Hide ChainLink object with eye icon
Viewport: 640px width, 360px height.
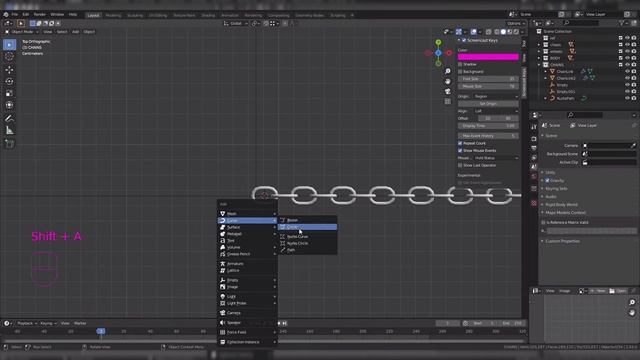pyautogui.click(x=627, y=71)
